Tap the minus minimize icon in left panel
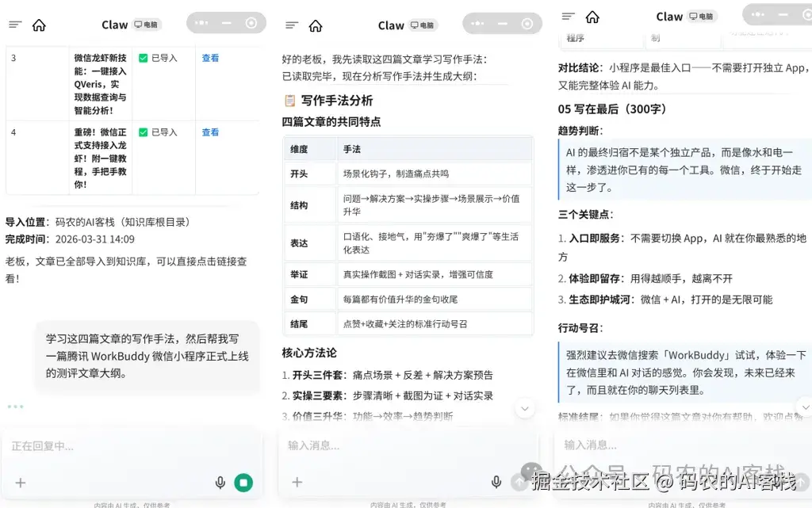Screen dimensions: 812x508 tap(226, 23)
